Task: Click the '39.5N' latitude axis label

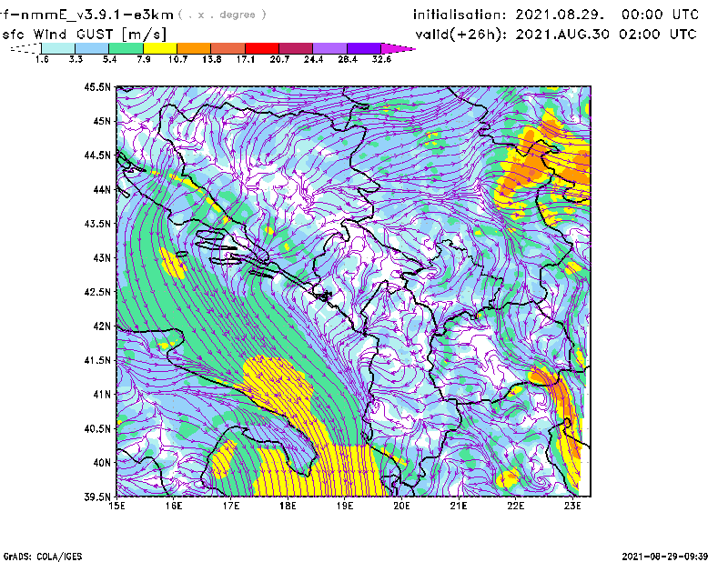Action: pyautogui.click(x=97, y=497)
